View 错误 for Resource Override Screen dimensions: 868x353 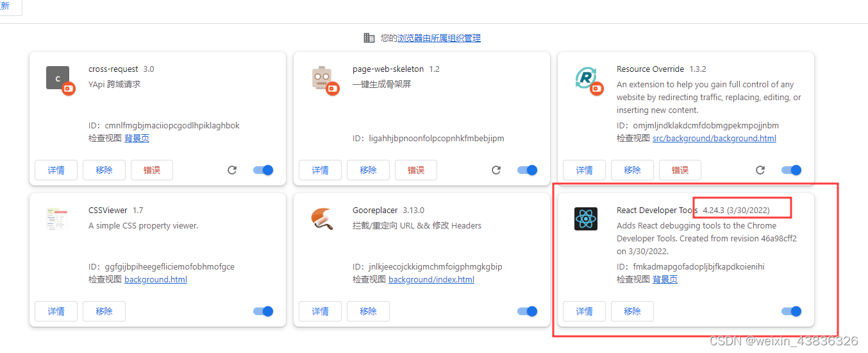(680, 170)
